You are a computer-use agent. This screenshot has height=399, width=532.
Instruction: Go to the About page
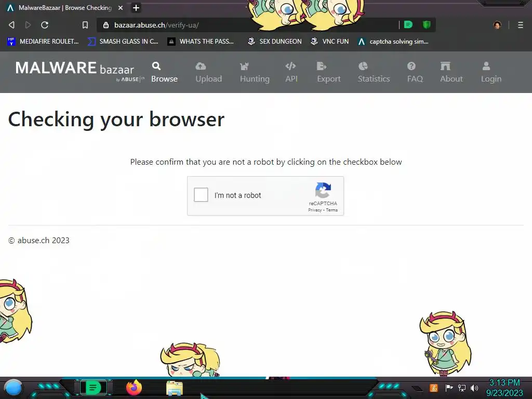coord(451,72)
